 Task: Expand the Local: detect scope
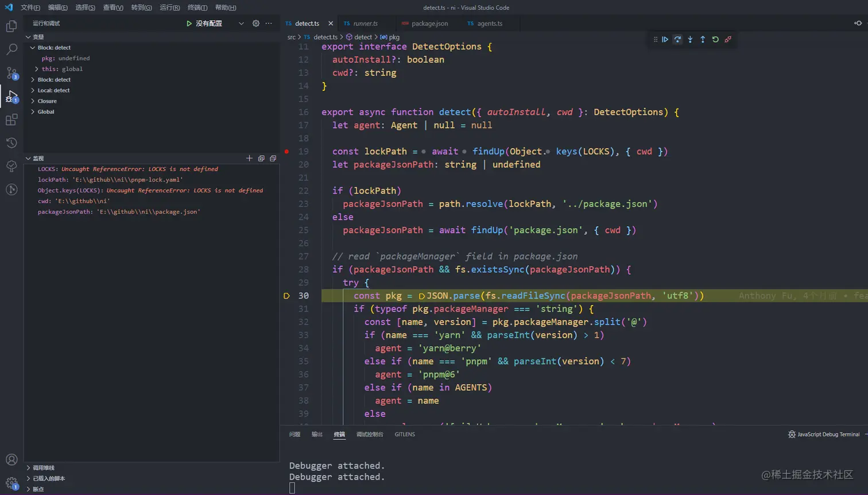coord(33,90)
